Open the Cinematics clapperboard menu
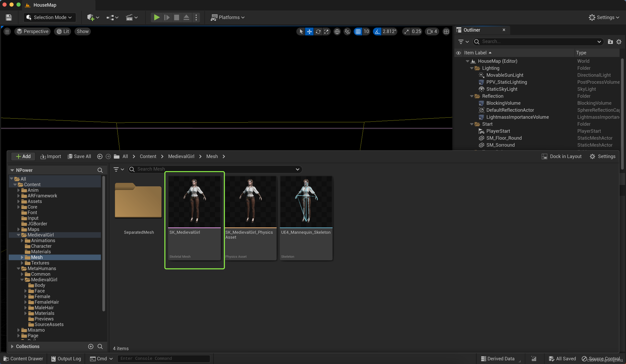This screenshot has height=364, width=626. pyautogui.click(x=132, y=17)
